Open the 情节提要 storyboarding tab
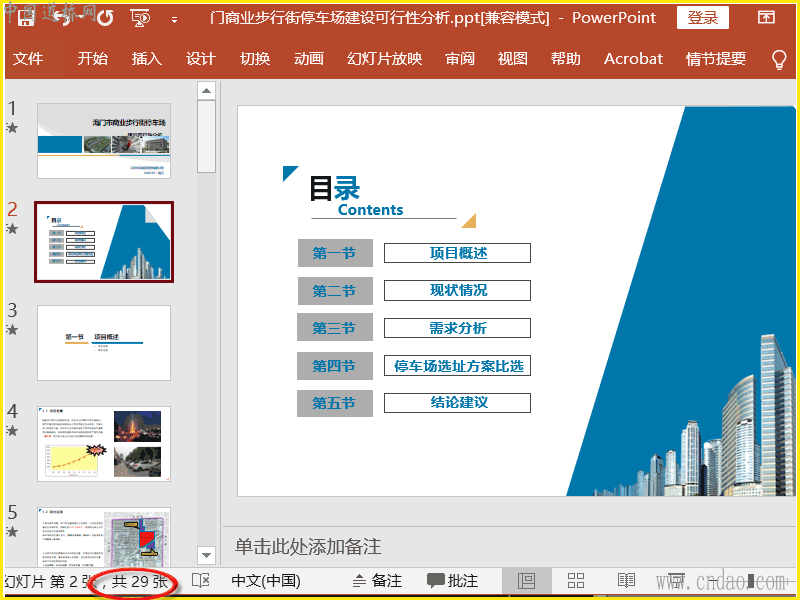 716,59
